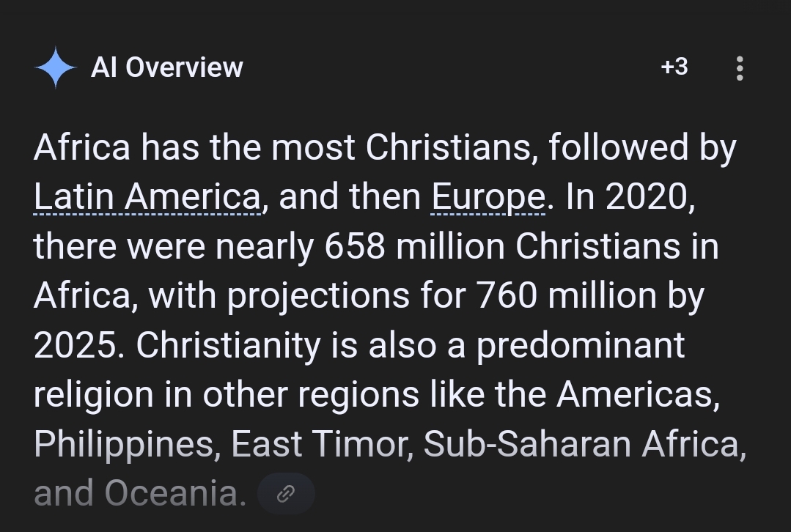Click the word "projections"
Image resolution: width=791 pixels, height=532 pixels.
click(x=317, y=296)
